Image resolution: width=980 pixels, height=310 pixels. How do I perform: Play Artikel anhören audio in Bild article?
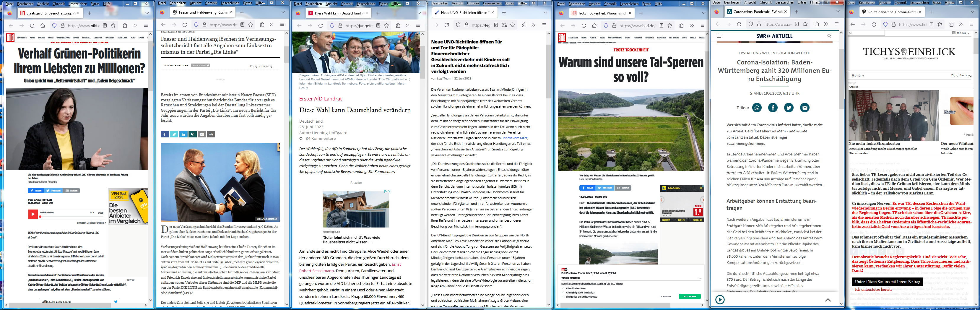pyautogui.click(x=33, y=214)
